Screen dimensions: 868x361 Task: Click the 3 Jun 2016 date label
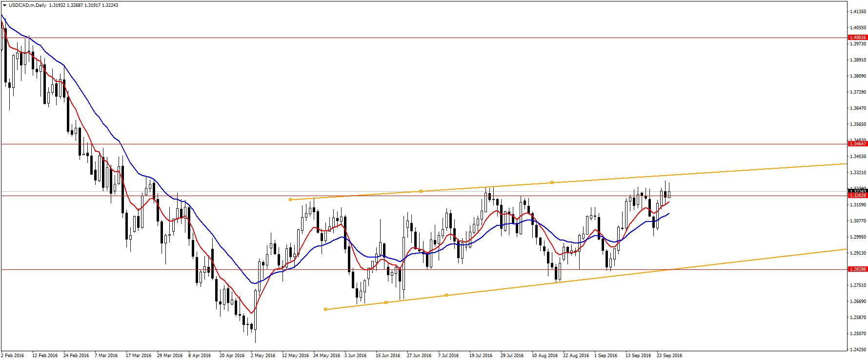[356, 356]
